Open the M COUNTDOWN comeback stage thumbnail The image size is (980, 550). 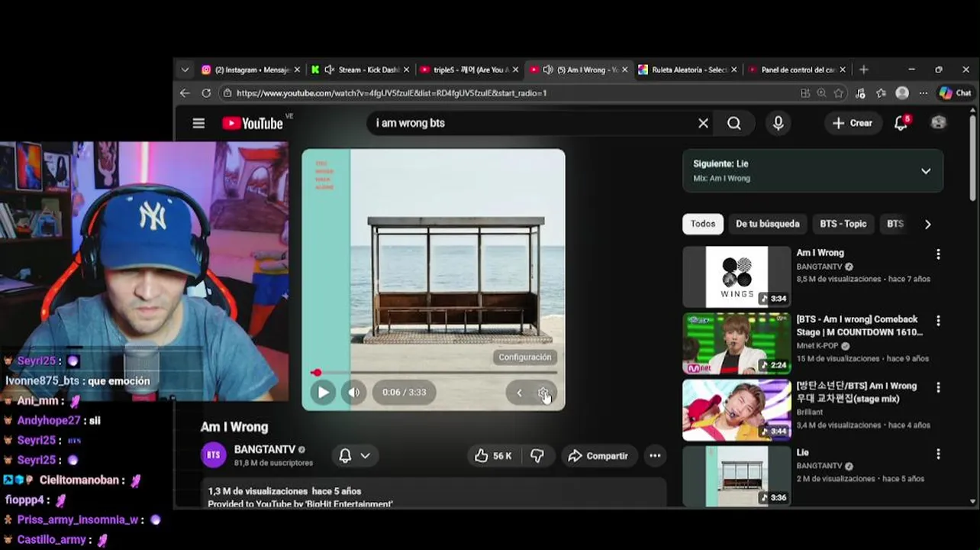pyautogui.click(x=737, y=343)
